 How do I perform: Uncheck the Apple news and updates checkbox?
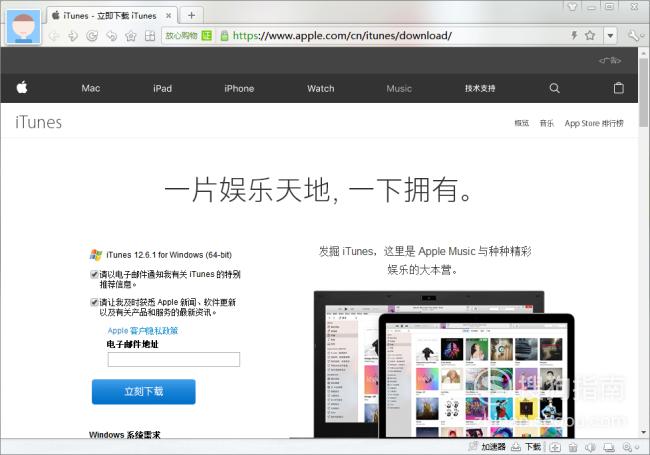tap(94, 302)
